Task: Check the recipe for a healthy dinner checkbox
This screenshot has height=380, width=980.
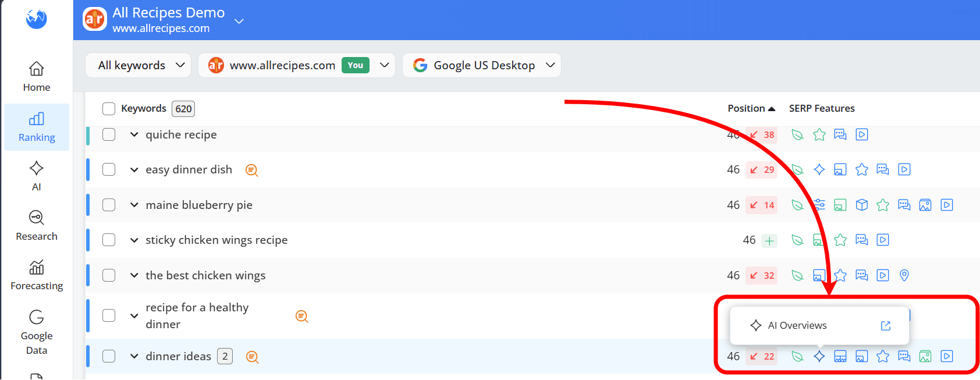Action: click(x=109, y=315)
